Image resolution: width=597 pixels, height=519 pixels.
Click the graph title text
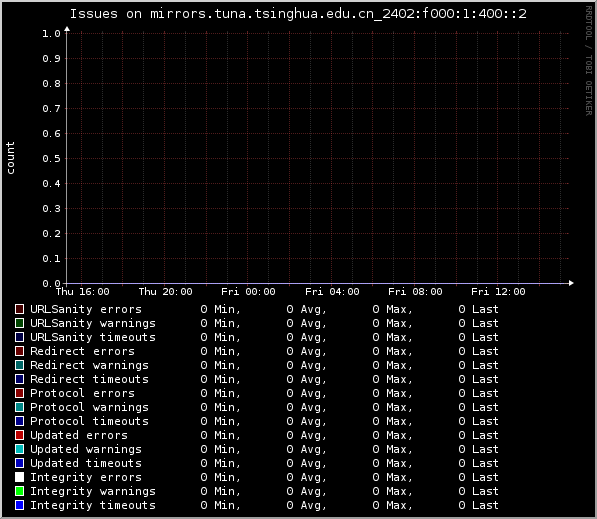[298, 14]
